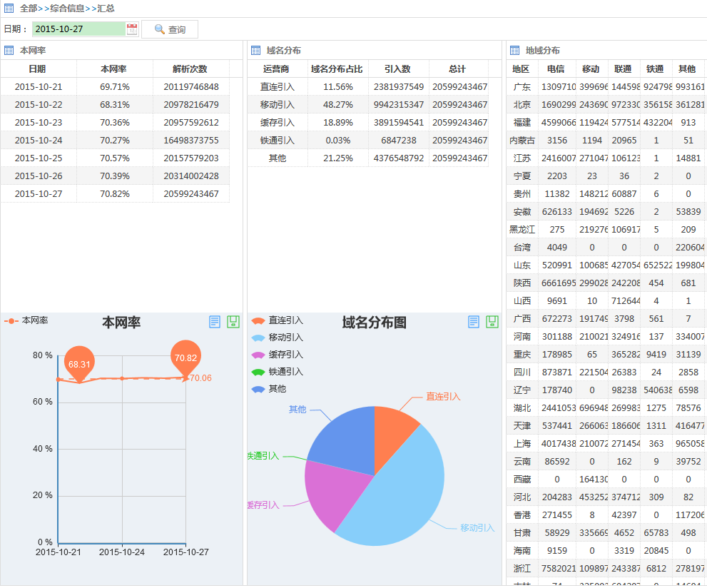This screenshot has height=588, width=707.
Task: Click the 域名分布占比 column header
Action: pyautogui.click(x=337, y=69)
